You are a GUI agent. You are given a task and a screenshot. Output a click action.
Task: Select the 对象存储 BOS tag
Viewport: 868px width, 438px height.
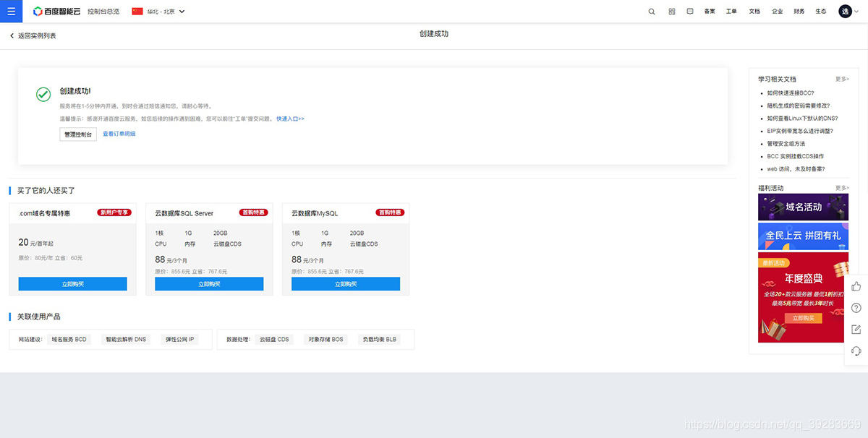click(325, 339)
